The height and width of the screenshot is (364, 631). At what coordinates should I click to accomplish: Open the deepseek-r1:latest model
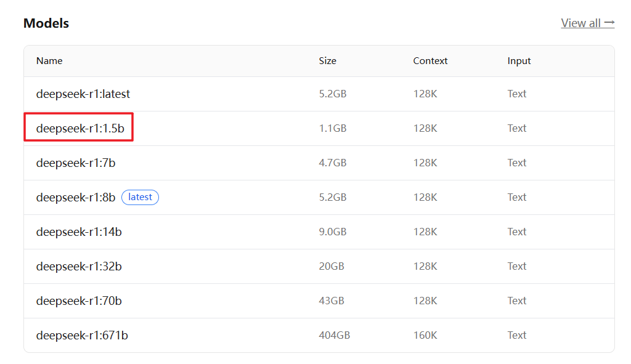tap(83, 94)
